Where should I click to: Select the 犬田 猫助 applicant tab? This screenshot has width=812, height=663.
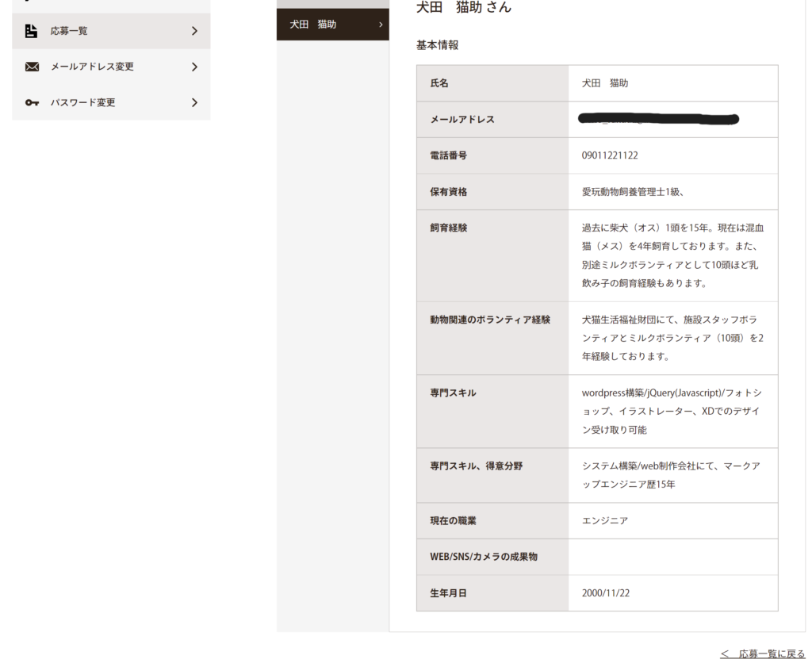click(x=313, y=25)
